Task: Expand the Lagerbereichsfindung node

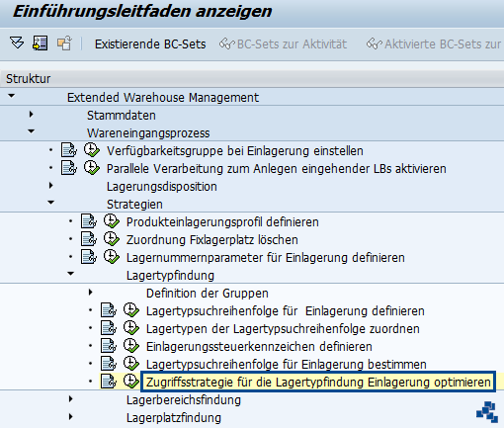Action: click(x=71, y=399)
